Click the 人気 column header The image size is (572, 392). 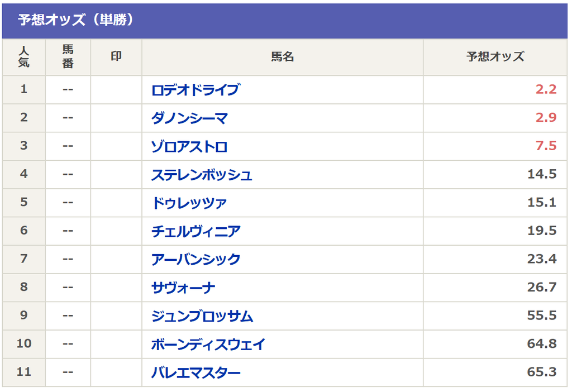(x=23, y=57)
